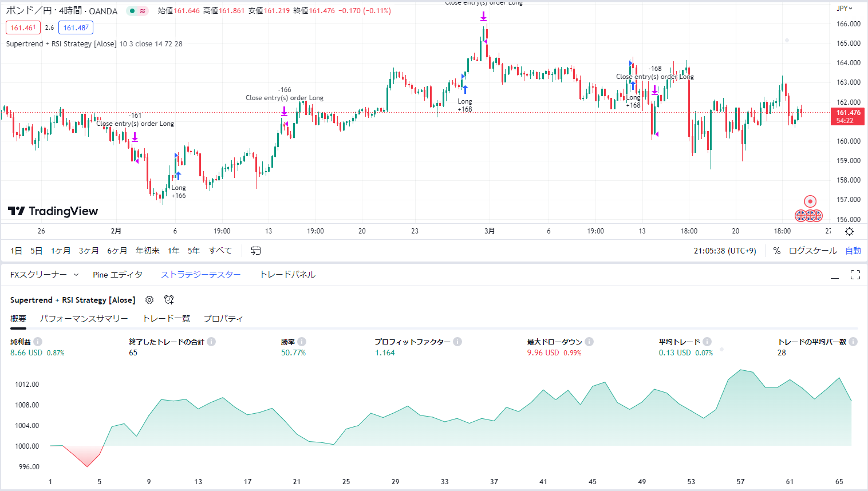
Task: Open the timezone 21:05:38 (UTC+9) menu
Action: click(x=725, y=251)
